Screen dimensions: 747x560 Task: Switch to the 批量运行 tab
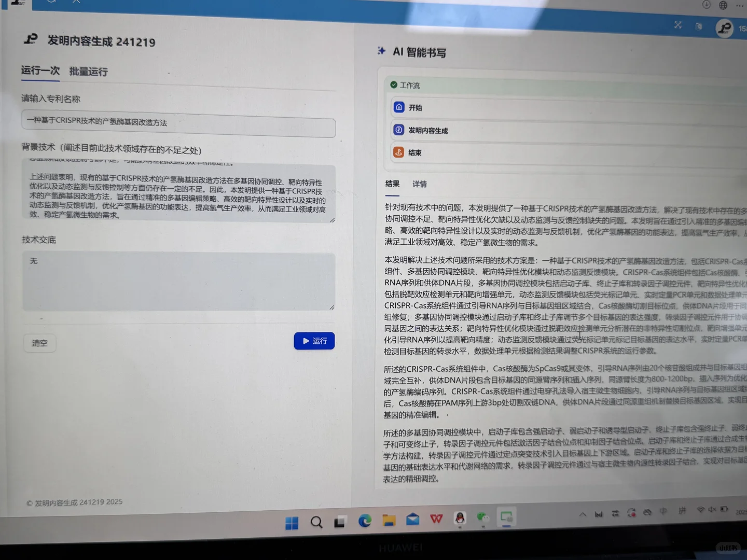click(88, 72)
